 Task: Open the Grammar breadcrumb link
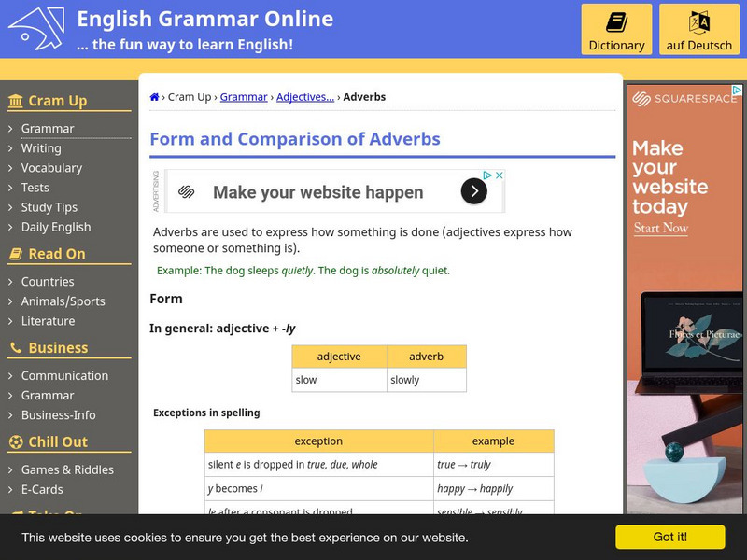pyautogui.click(x=244, y=97)
